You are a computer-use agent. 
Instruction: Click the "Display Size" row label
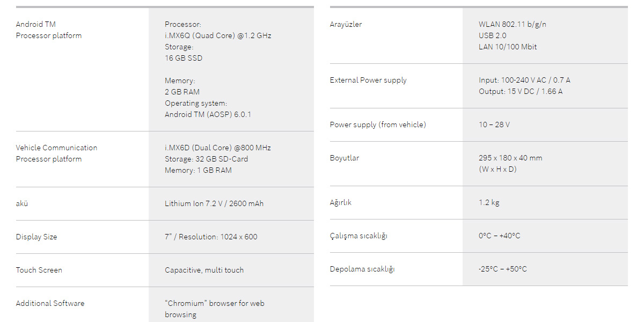click(x=36, y=237)
